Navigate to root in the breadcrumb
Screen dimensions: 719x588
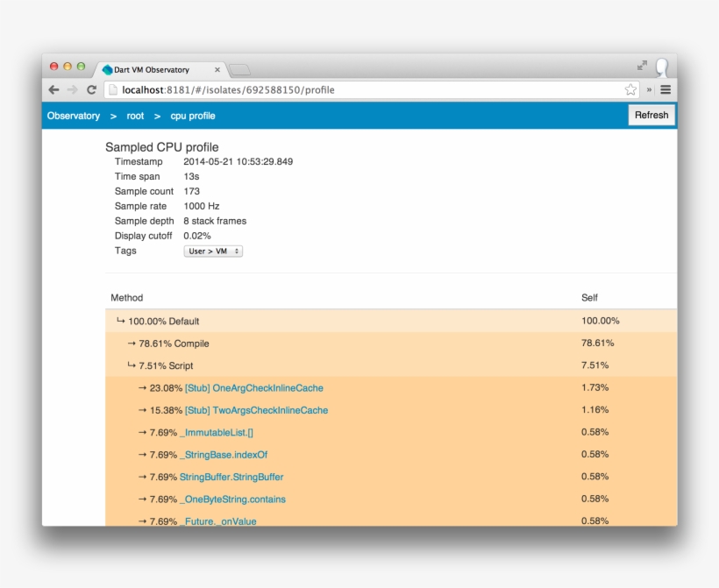135,116
